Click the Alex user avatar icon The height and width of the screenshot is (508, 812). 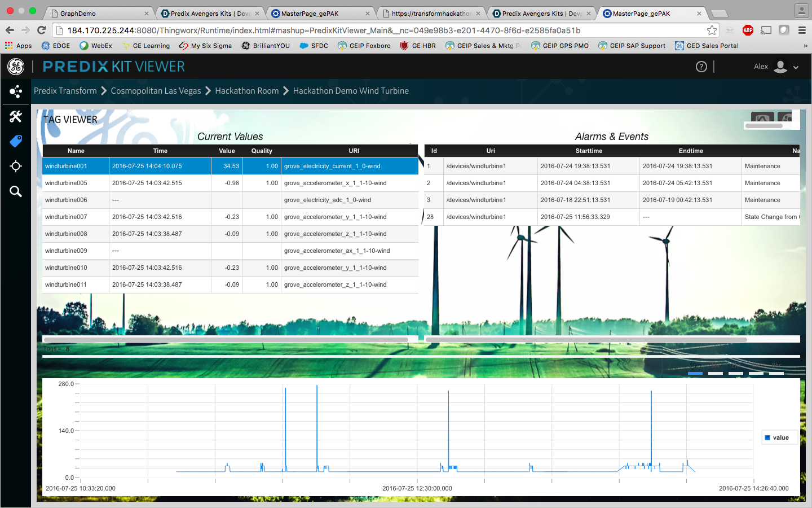click(780, 67)
